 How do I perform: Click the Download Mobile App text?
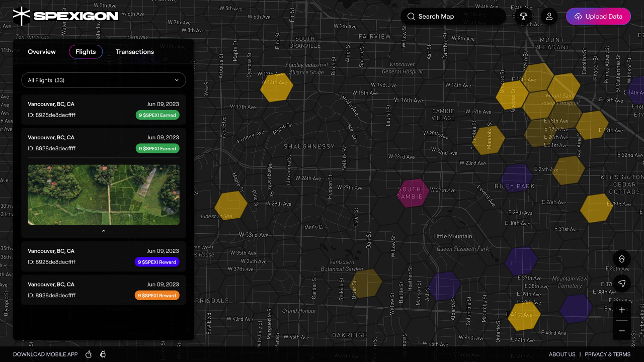click(x=45, y=354)
